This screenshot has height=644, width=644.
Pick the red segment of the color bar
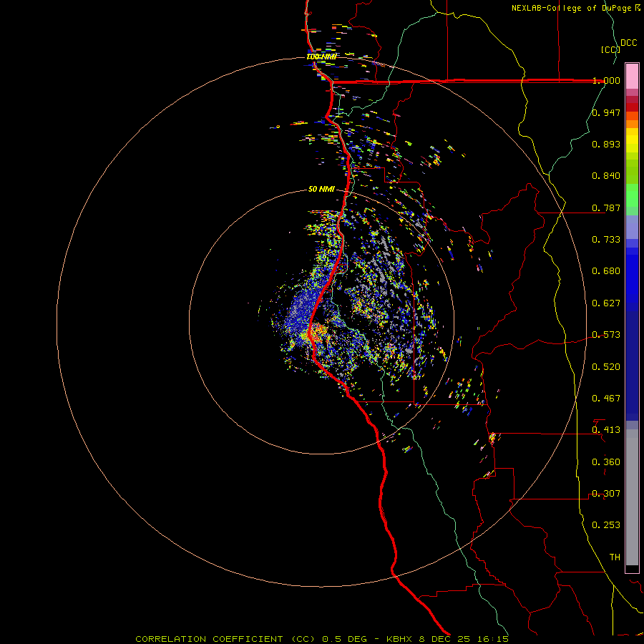[632, 107]
